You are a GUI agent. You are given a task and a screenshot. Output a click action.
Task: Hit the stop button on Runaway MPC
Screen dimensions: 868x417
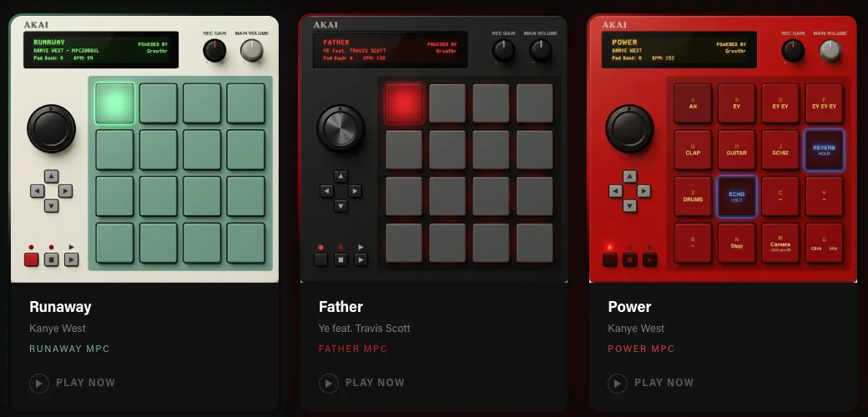click(52, 259)
